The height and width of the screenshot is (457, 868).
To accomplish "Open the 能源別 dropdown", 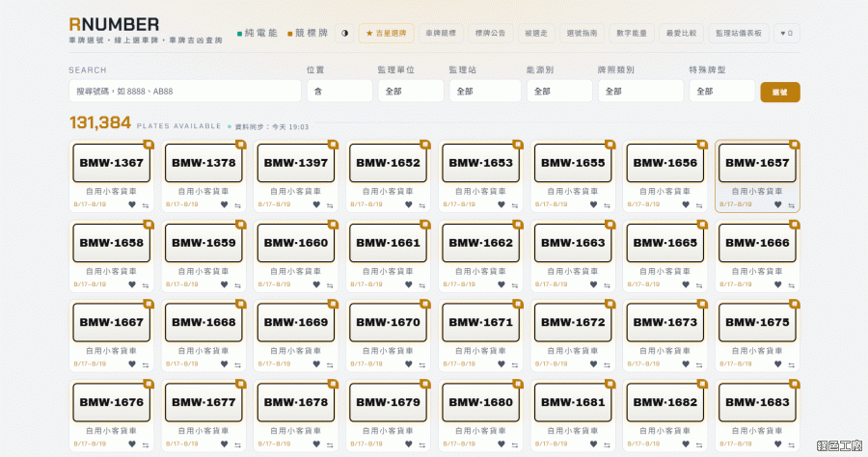I will [559, 92].
